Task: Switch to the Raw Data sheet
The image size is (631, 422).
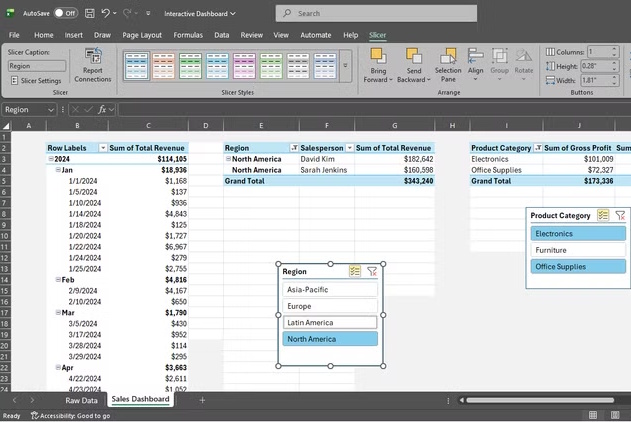Action: click(81, 400)
